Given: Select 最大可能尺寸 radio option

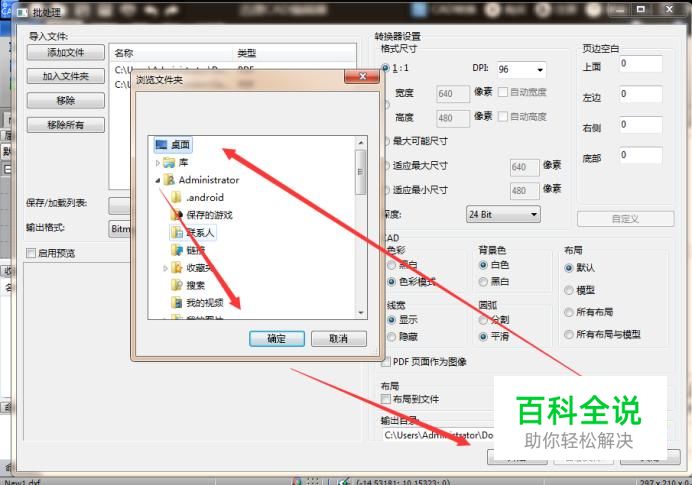Looking at the screenshot, I should (x=387, y=141).
